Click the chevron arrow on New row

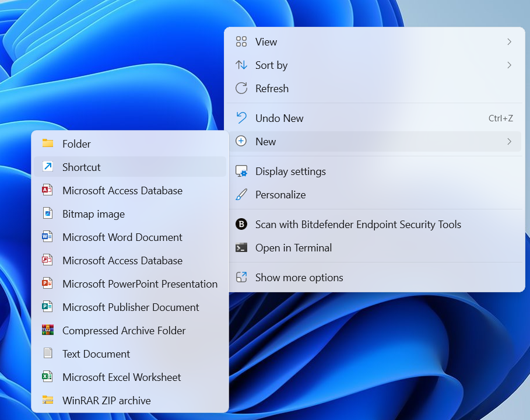click(x=510, y=141)
